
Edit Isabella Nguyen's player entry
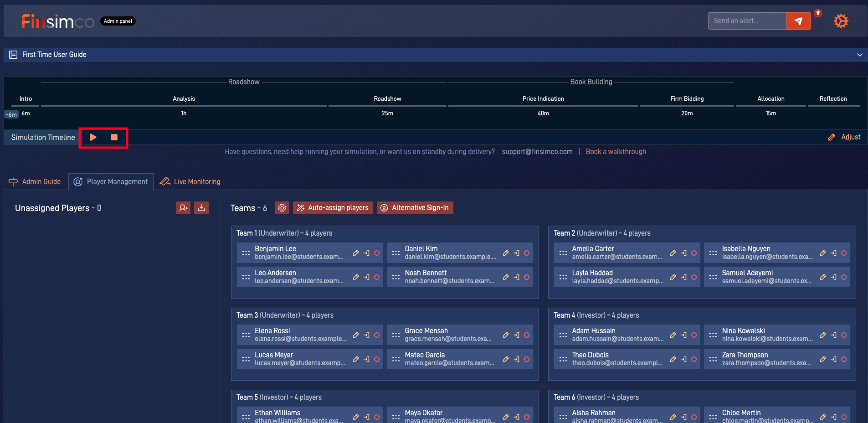click(823, 253)
